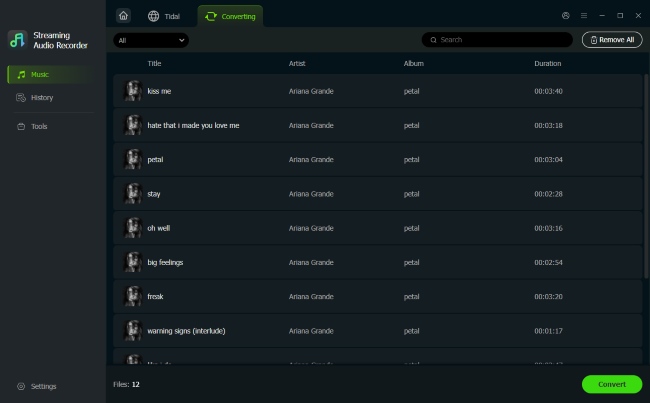Click duration 00:02:28 of stay
This screenshot has width=650, height=403.
[x=548, y=194]
